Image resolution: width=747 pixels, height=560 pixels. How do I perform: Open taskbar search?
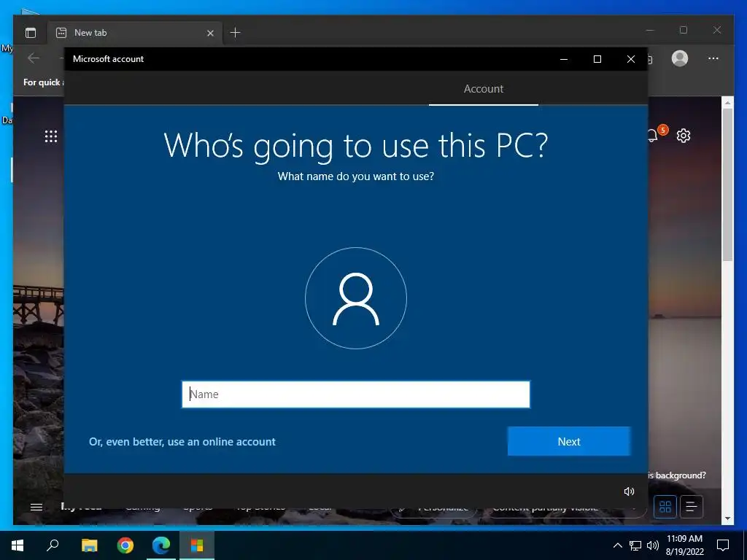[53, 545]
